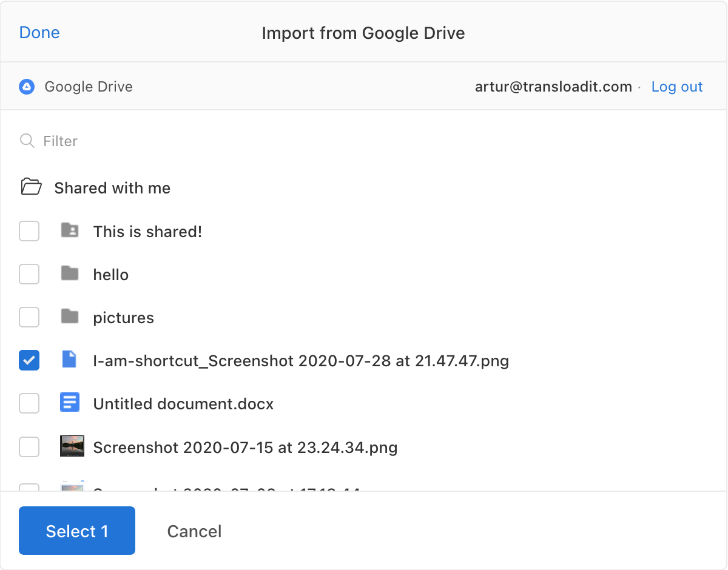Click the Google Drive logo icon
Screen dimensions: 728x570
(x=27, y=87)
